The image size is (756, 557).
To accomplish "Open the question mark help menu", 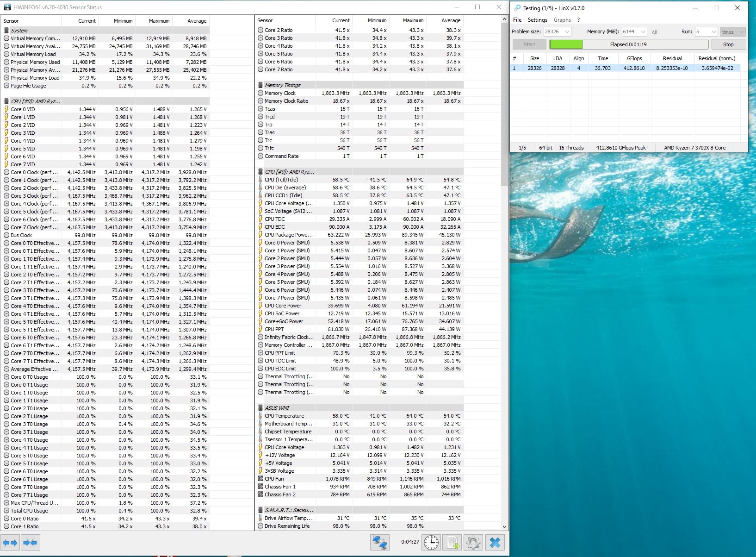I will 578,20.
